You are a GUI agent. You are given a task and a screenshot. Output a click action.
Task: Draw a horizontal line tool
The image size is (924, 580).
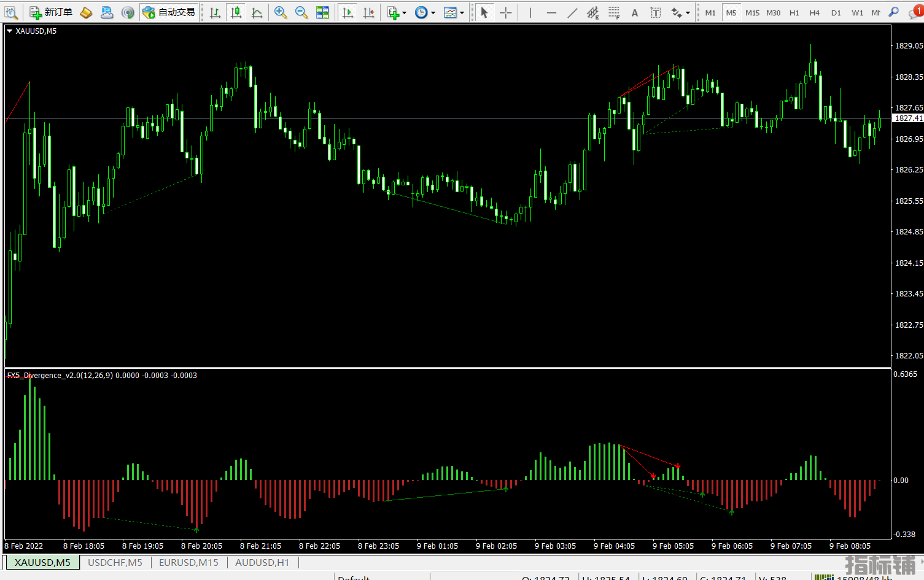[551, 12]
